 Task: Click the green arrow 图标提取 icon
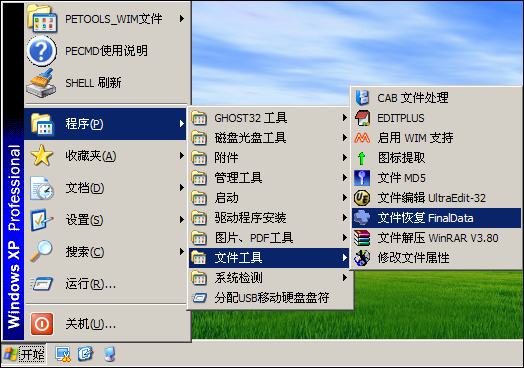click(x=361, y=158)
